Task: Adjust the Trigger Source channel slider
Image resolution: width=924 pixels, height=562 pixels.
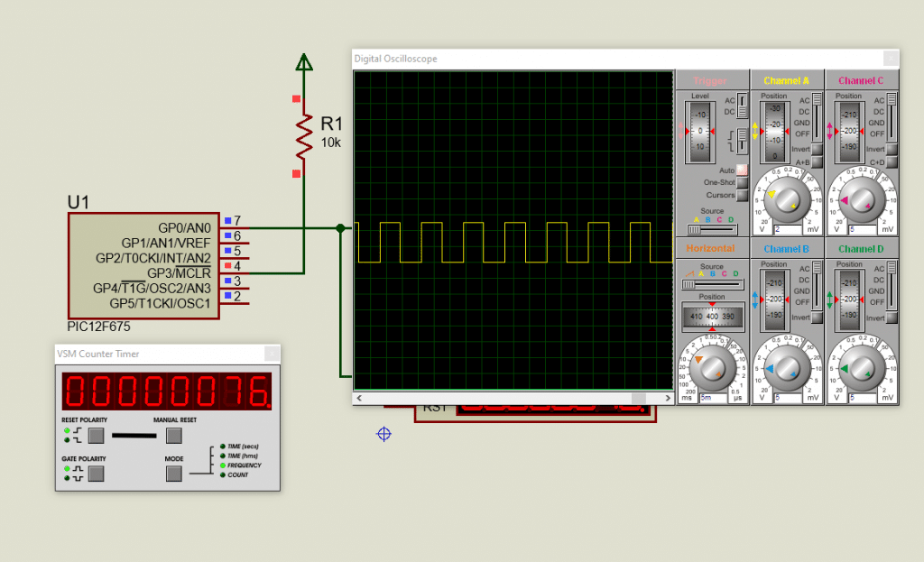Action: (713, 230)
